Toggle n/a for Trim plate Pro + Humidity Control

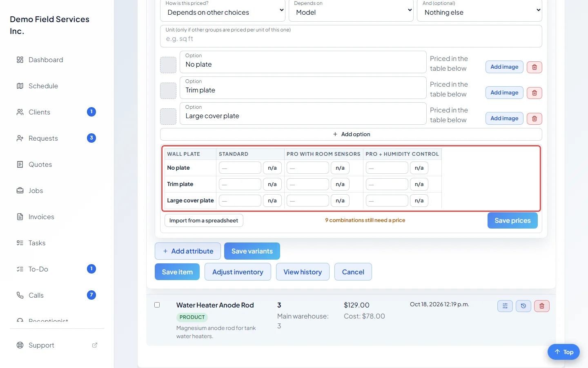tap(419, 184)
